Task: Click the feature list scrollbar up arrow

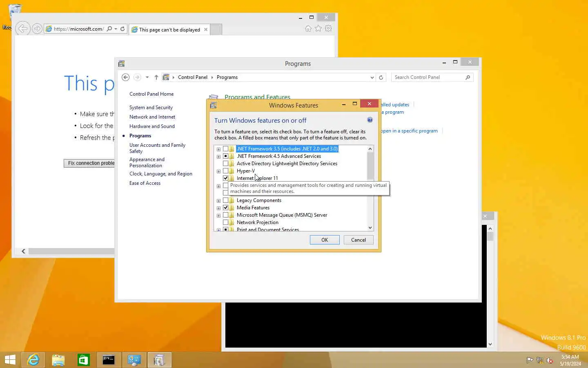Action: tap(370, 149)
